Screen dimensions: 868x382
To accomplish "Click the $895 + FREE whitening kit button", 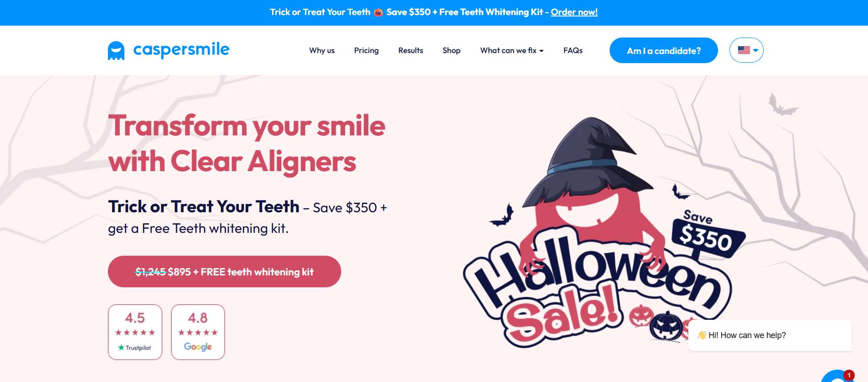I will 225,272.
